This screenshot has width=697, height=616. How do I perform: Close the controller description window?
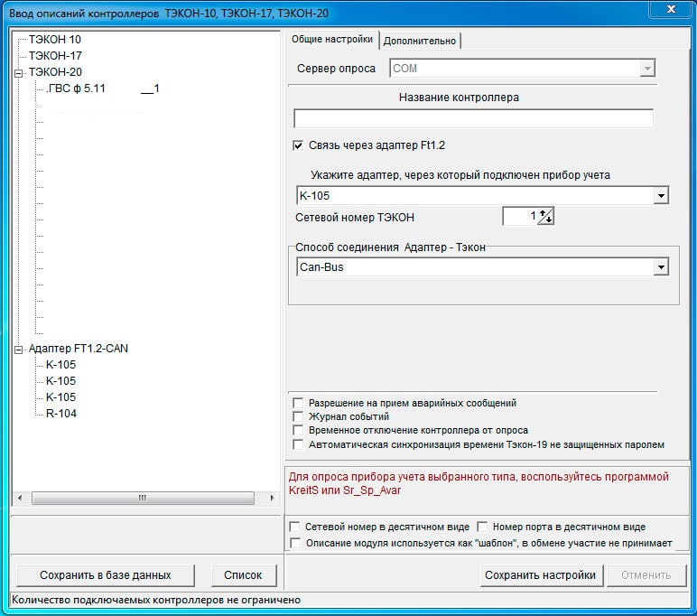(x=669, y=9)
